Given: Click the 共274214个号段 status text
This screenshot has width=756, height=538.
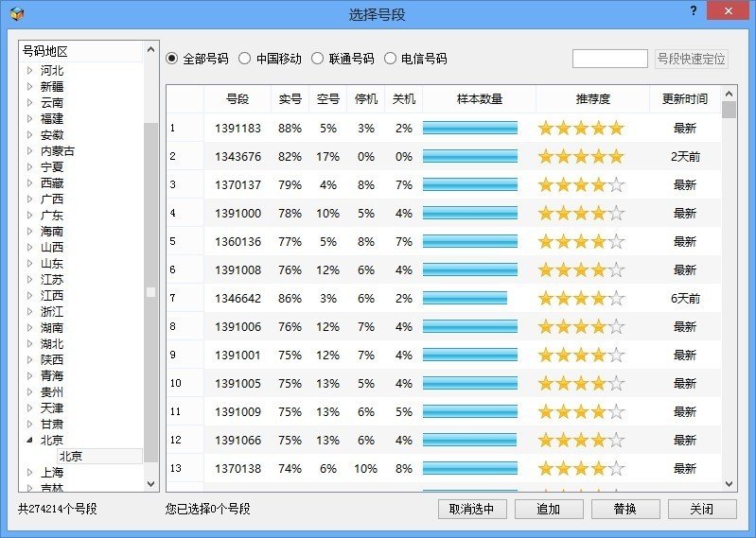Looking at the screenshot, I should click(58, 509).
